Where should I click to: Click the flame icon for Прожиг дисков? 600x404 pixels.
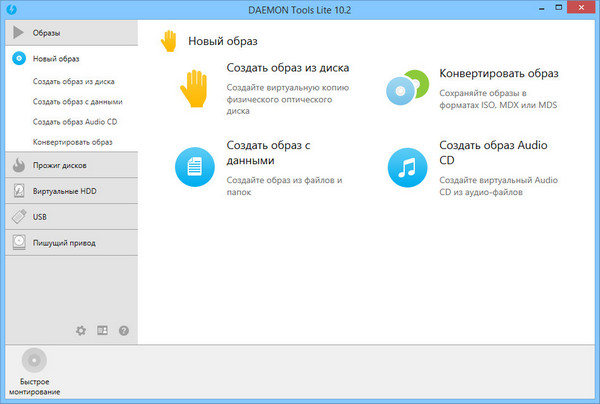[x=19, y=165]
